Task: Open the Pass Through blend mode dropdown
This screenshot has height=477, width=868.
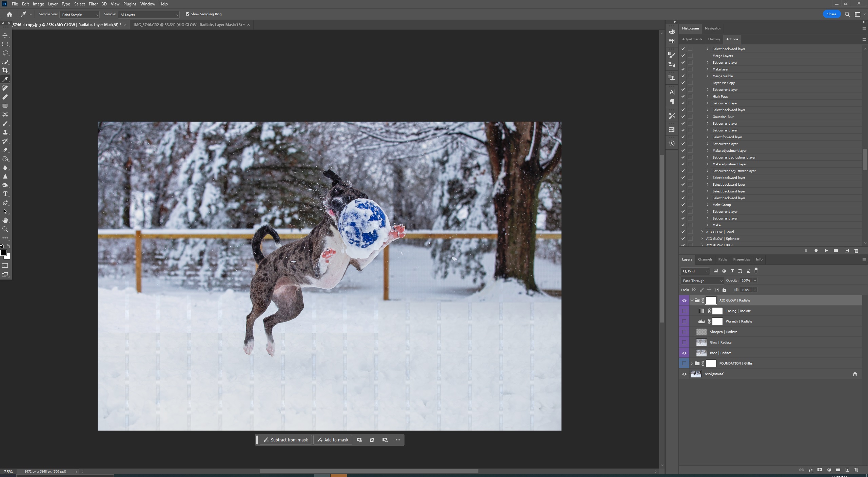Action: tap(701, 281)
